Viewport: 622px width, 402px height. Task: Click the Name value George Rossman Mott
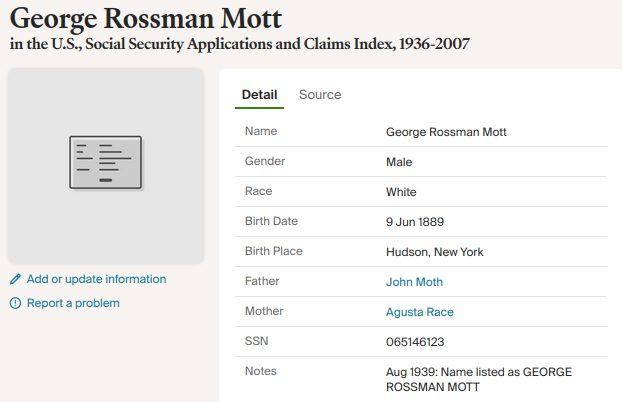click(452, 132)
